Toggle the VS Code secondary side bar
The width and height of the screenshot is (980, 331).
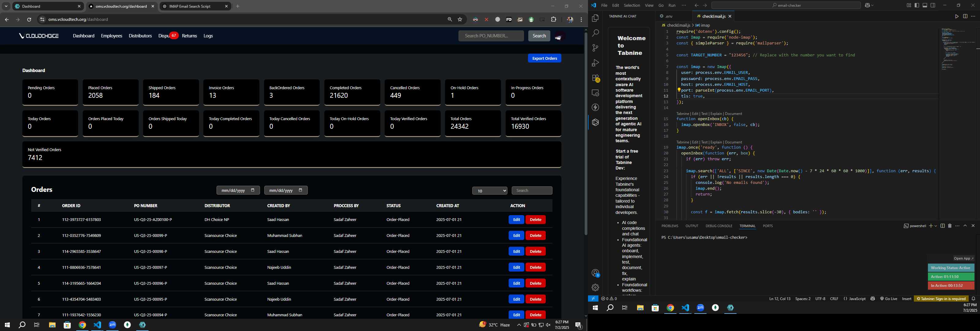pyautogui.click(x=933, y=5)
